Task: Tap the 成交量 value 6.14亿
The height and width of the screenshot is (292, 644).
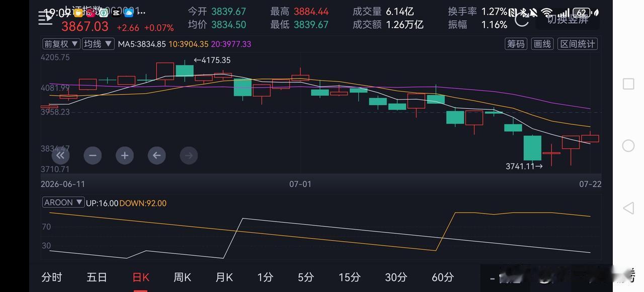Action: point(400,12)
